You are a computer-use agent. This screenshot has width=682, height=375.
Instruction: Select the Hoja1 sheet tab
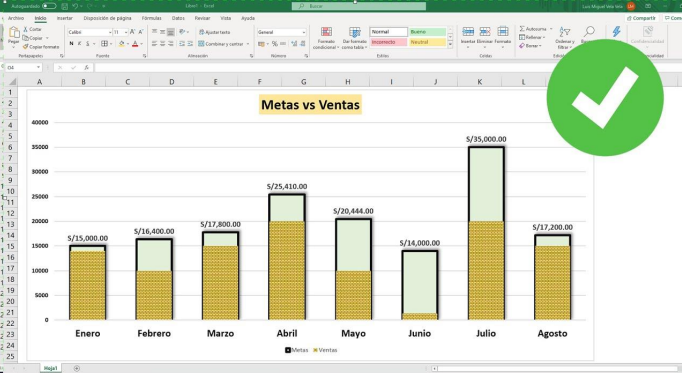pyautogui.click(x=50, y=368)
